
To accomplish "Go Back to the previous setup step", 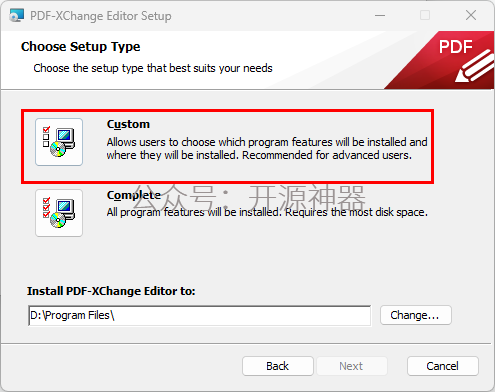I will tap(278, 366).
